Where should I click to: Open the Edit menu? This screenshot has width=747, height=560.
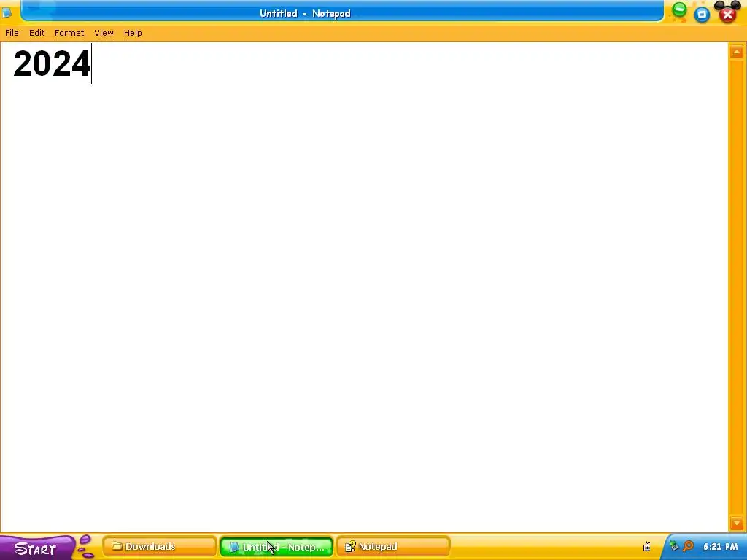point(36,33)
